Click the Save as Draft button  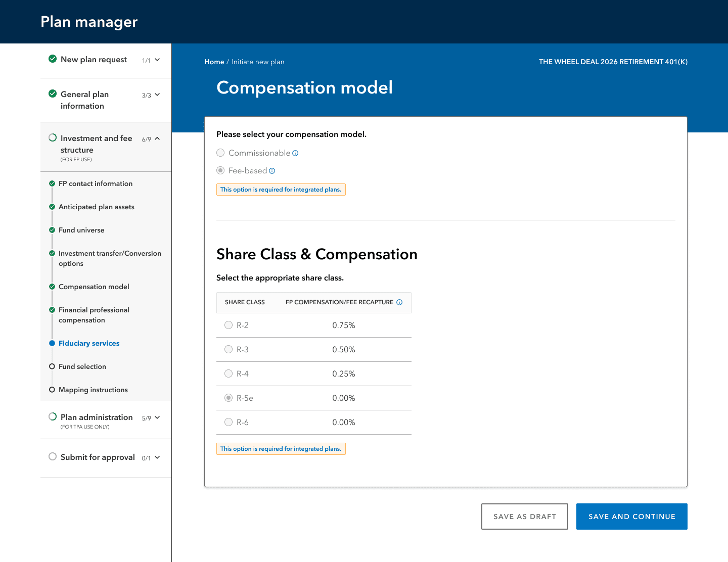coord(525,517)
